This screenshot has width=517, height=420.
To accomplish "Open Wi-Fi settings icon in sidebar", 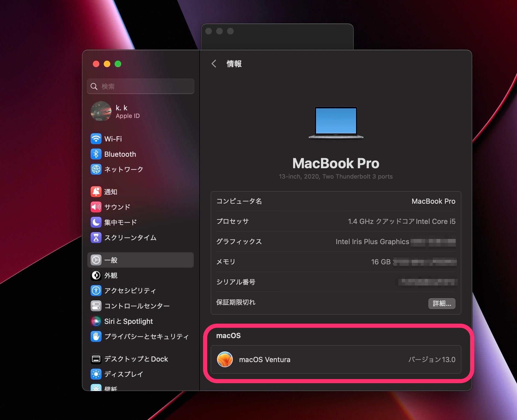I will pos(96,139).
